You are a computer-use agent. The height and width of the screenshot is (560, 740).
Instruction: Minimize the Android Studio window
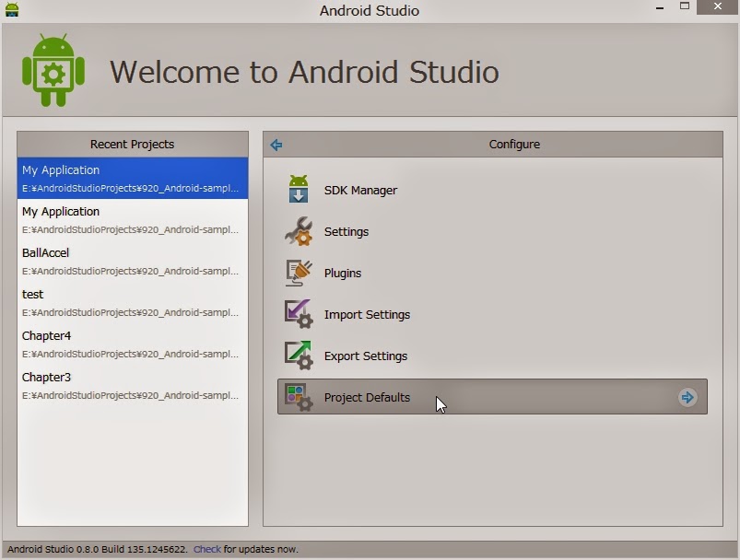click(x=660, y=8)
